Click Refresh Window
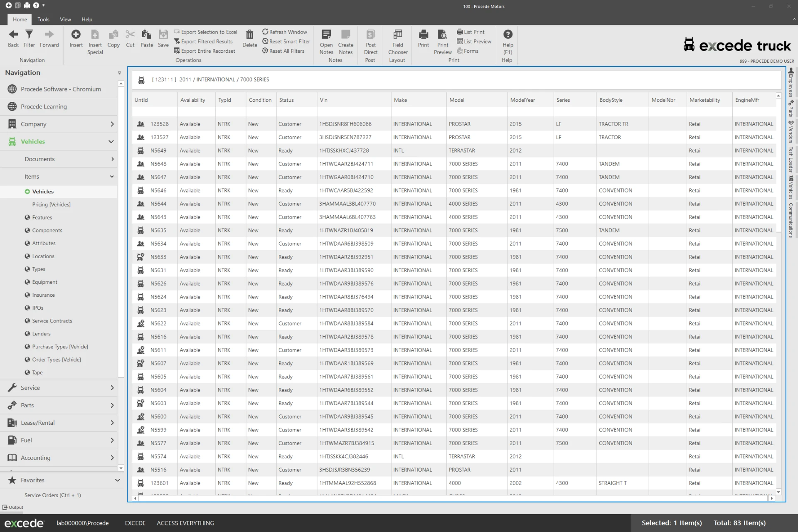 285,32
